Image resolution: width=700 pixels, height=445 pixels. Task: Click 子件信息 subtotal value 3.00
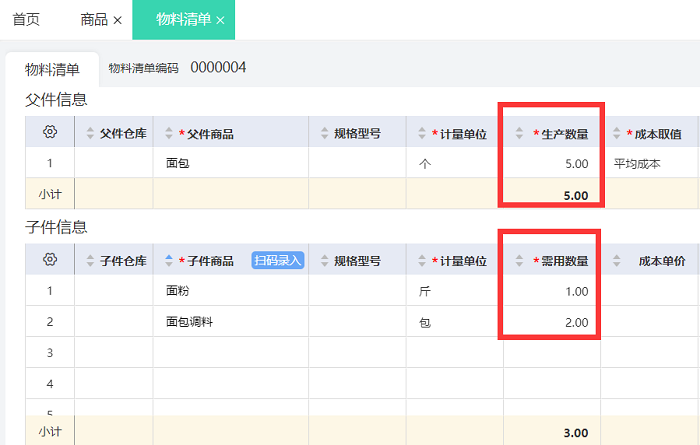[x=575, y=433]
